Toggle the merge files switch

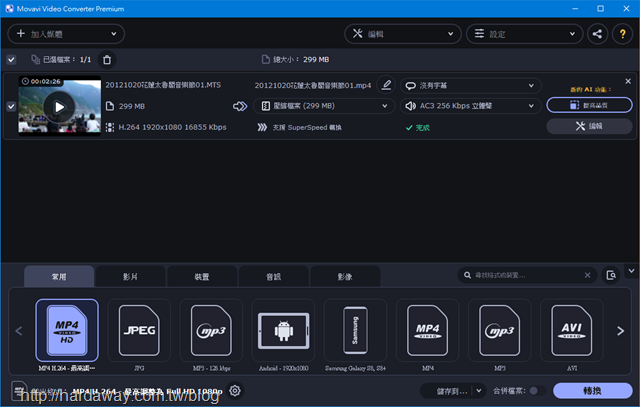coord(537,391)
